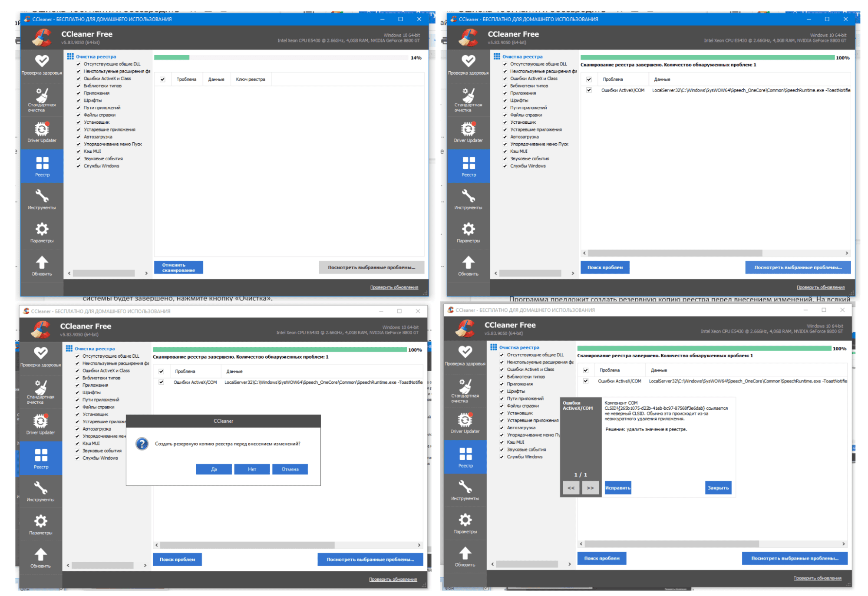The image size is (868, 596).
Task: Click next issue '>>' button in popup
Action: tap(590, 488)
